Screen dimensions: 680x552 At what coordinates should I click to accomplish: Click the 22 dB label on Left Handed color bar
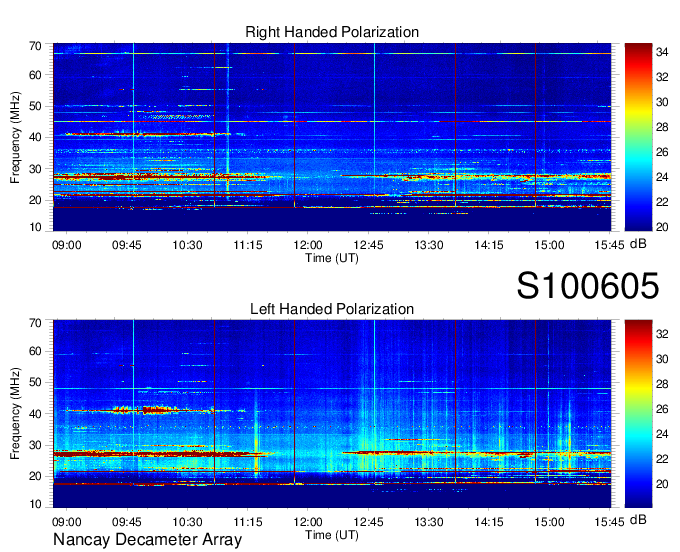pyautogui.click(x=662, y=459)
